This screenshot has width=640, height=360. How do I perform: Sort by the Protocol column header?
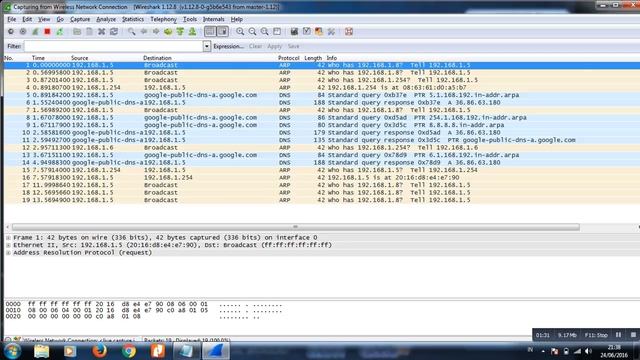(x=289, y=58)
